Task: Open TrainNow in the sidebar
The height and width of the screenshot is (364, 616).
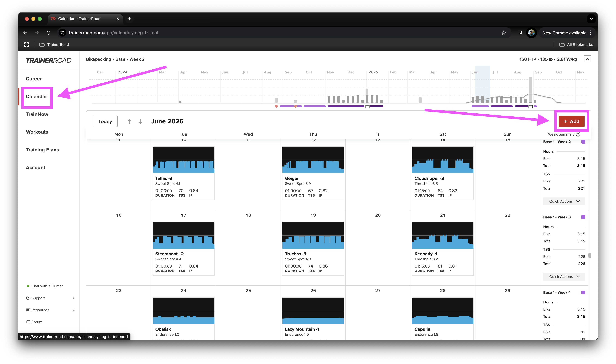Action: (37, 114)
